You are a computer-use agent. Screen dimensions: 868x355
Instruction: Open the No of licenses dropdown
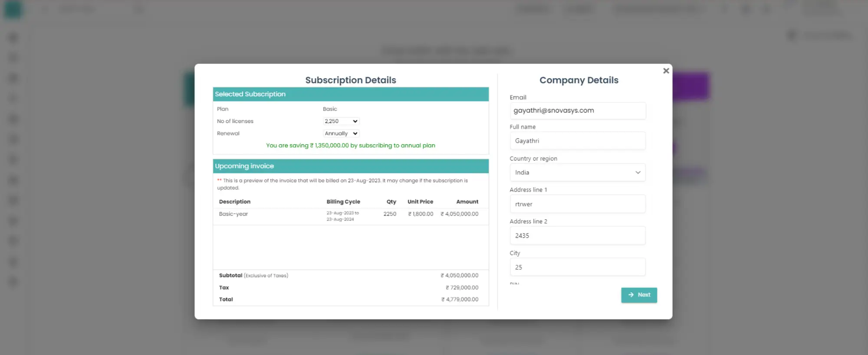pyautogui.click(x=341, y=121)
